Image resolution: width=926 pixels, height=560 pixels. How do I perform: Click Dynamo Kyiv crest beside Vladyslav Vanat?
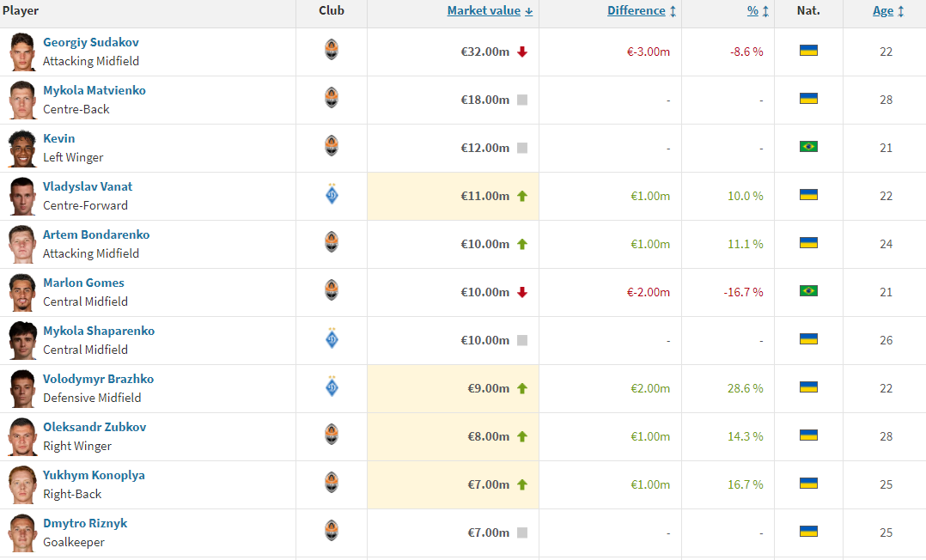(332, 195)
